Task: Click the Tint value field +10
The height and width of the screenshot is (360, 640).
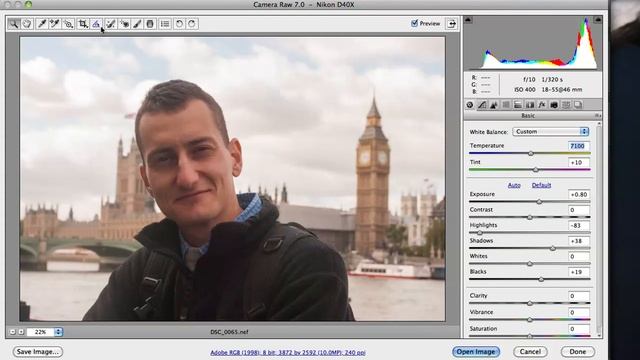Action: [579, 162]
